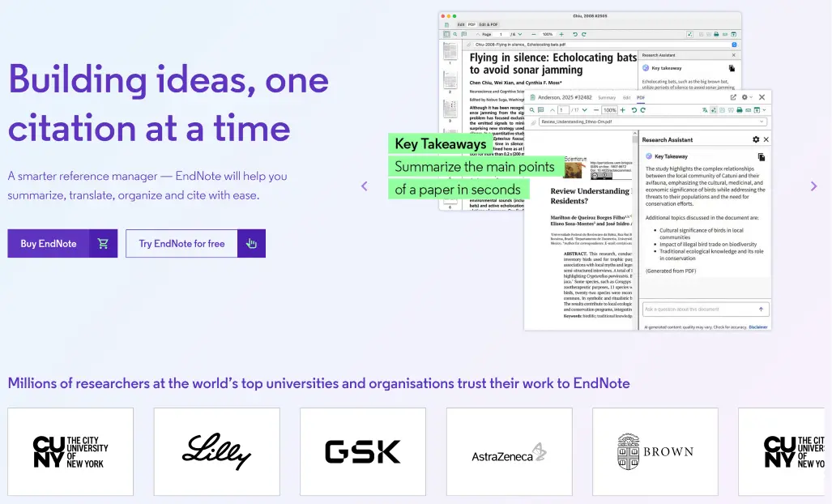The width and height of the screenshot is (832, 504).
Task: Open gear settings menu in Anderson title bar
Action: pyautogui.click(x=747, y=97)
